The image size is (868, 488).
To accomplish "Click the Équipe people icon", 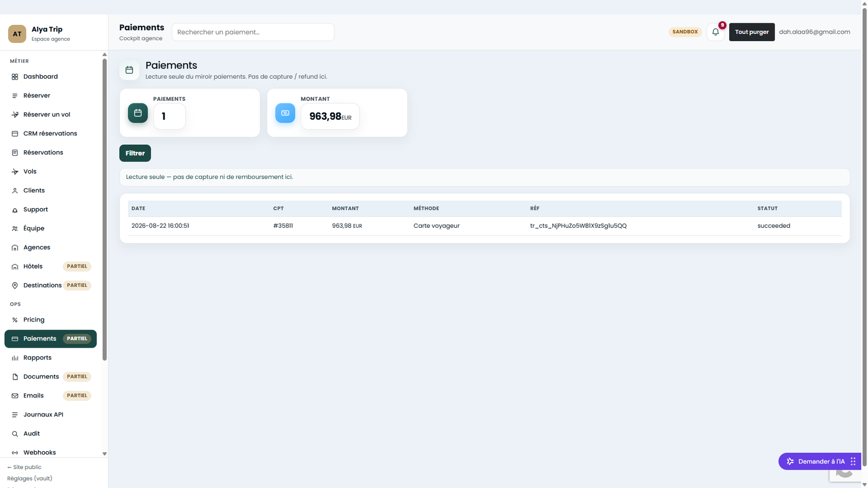I will coord(15,229).
